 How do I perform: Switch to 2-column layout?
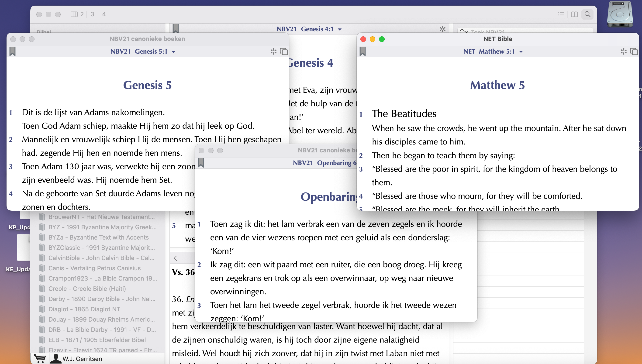point(77,14)
